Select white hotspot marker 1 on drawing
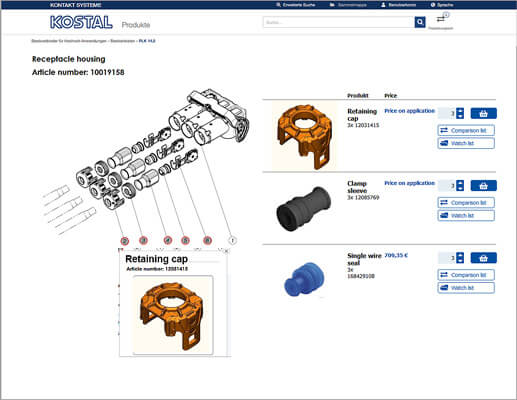 pyautogui.click(x=232, y=240)
